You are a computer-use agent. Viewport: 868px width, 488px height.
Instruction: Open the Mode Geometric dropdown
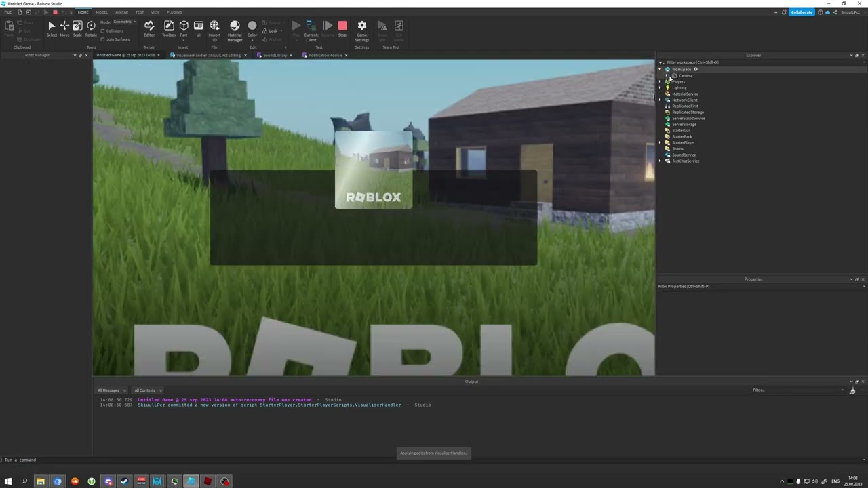click(124, 22)
